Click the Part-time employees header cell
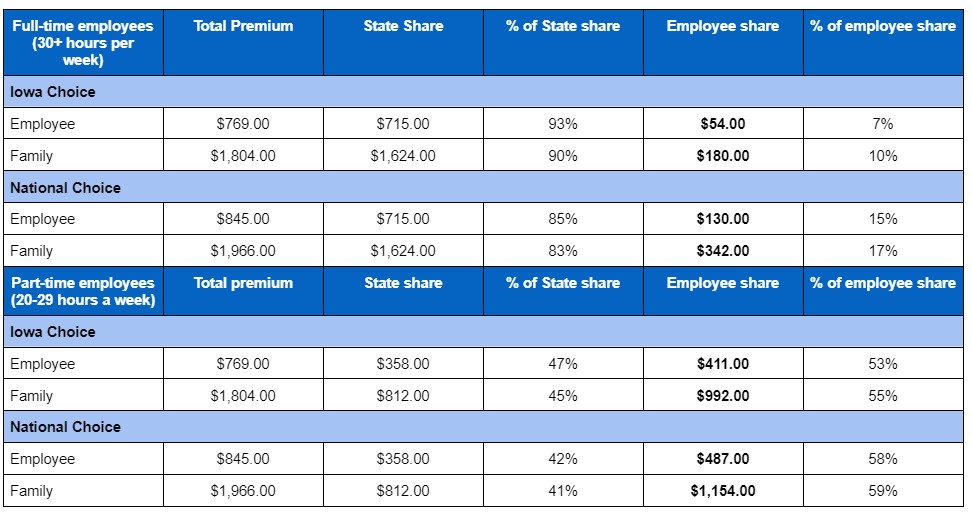Viewport: 972px width, 521px height. [x=83, y=291]
